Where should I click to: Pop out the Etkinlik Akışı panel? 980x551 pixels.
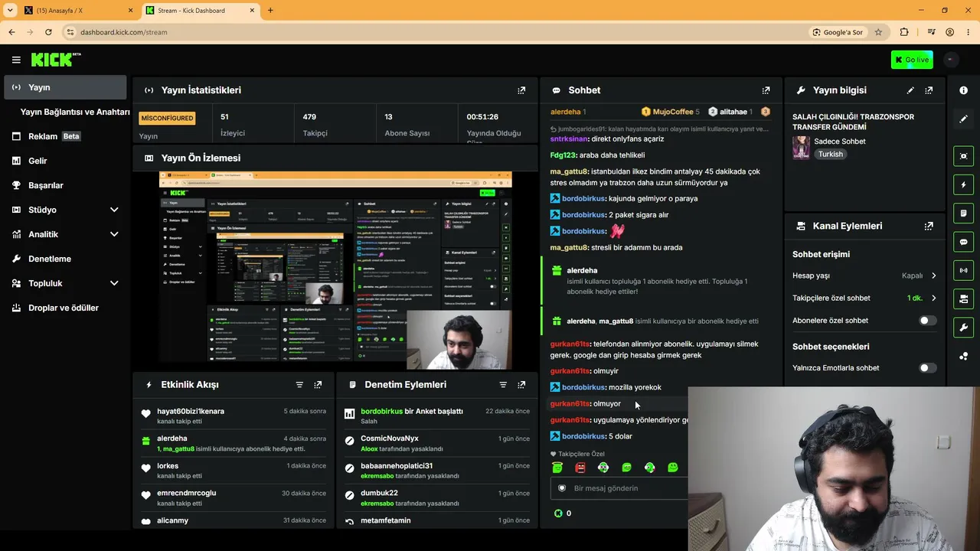[318, 385]
